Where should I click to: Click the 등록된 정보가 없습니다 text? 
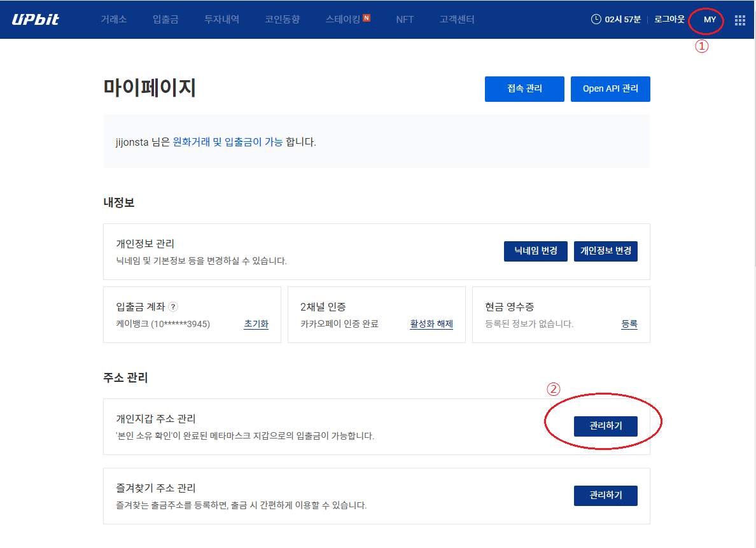[x=529, y=324]
